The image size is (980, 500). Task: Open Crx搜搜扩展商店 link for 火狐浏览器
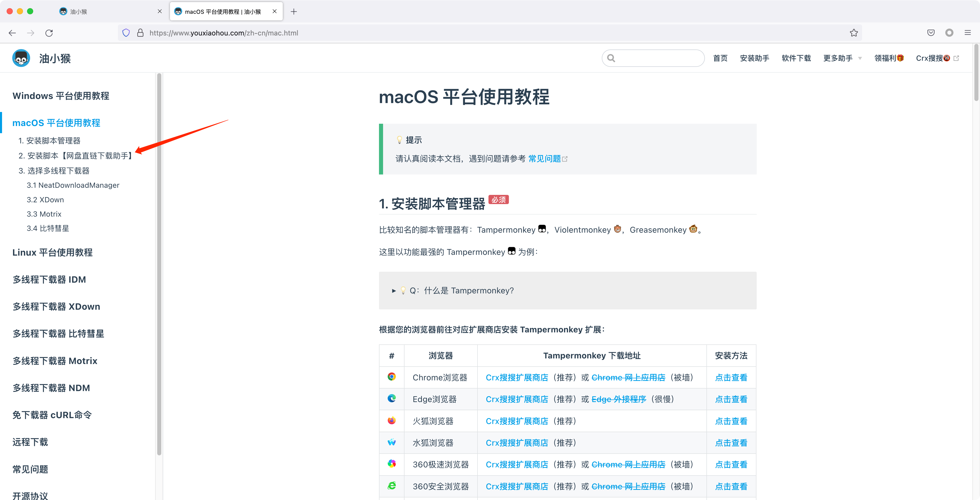tap(517, 421)
